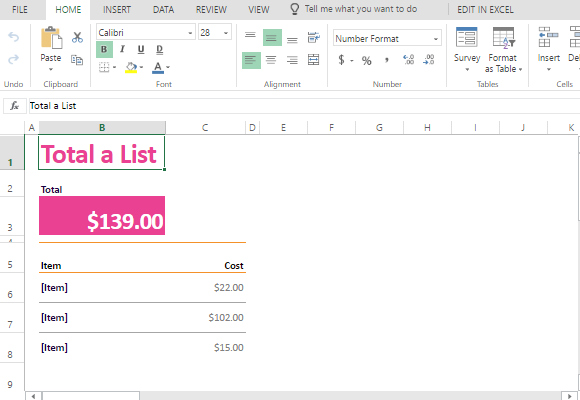This screenshot has width=580, height=400.
Task: Open the fill color dropdown arrow
Action: click(x=141, y=67)
